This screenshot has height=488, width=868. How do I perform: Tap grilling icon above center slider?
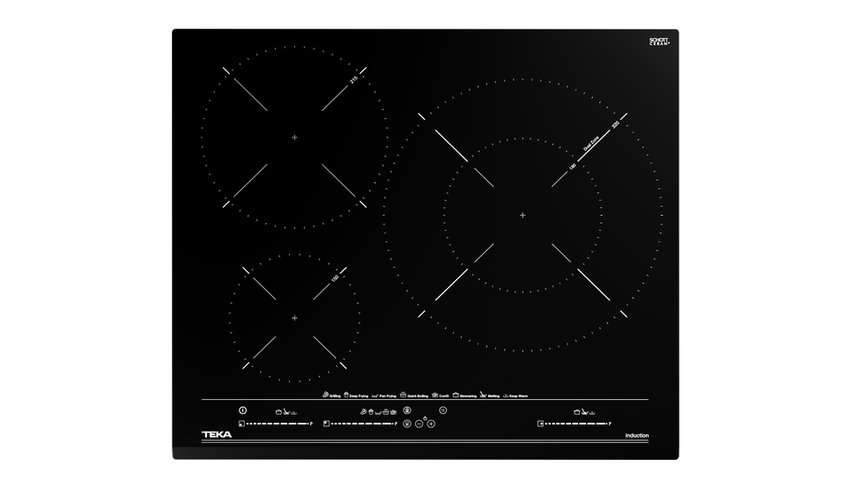364,411
